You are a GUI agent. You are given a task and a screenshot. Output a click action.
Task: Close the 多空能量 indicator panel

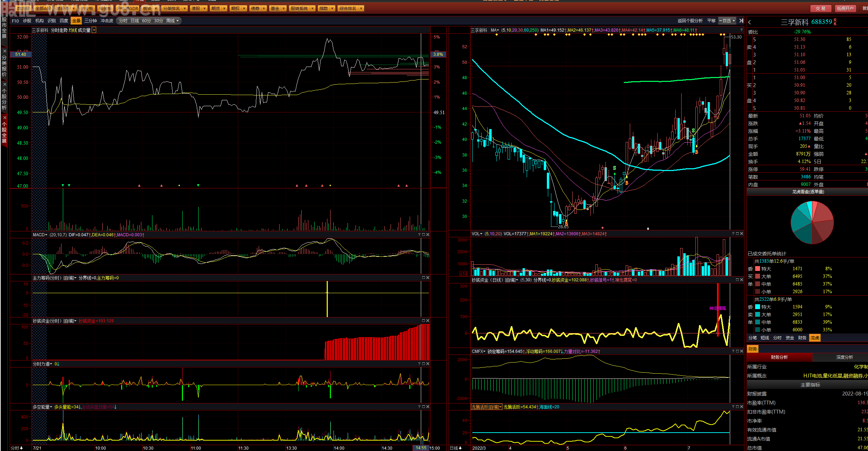tap(428, 407)
